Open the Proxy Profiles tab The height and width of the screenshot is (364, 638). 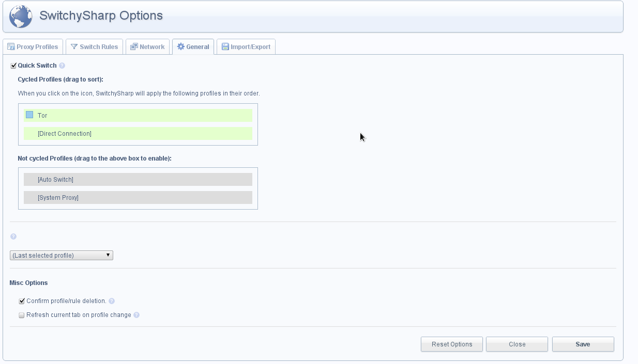[x=33, y=46]
